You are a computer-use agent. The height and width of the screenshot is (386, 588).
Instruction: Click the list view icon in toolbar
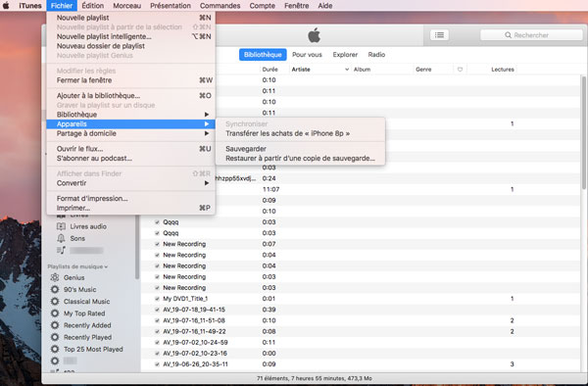(x=439, y=35)
